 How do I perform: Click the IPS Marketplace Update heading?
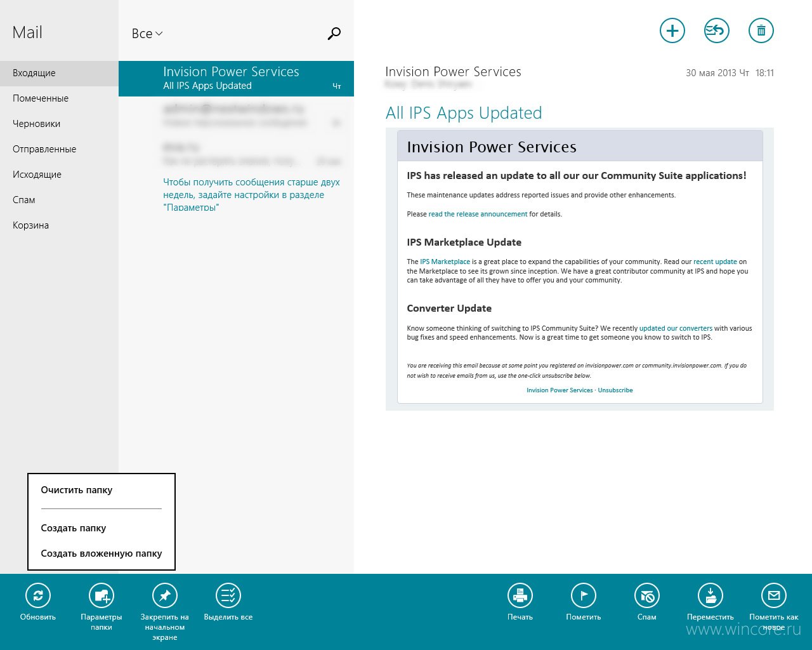[464, 242]
